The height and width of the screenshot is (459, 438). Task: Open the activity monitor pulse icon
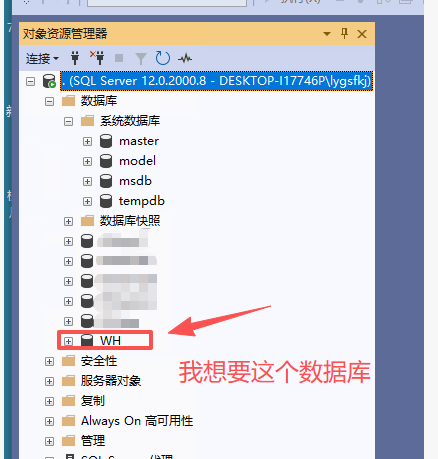coord(185,59)
